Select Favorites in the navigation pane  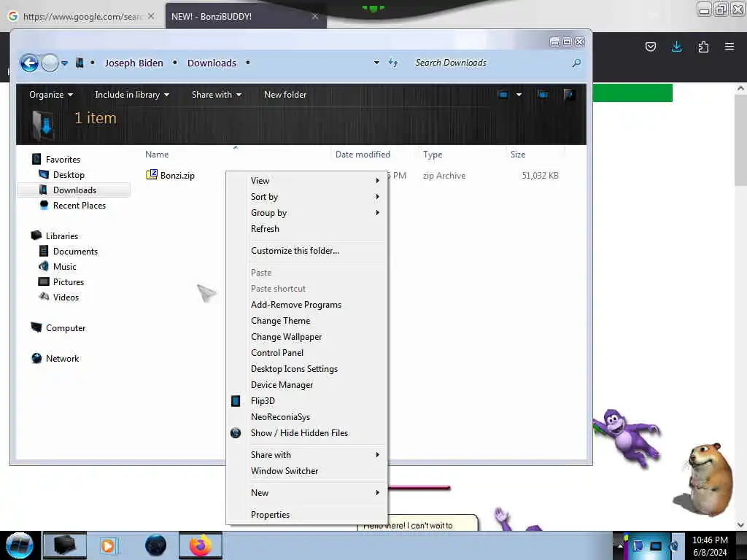click(63, 159)
